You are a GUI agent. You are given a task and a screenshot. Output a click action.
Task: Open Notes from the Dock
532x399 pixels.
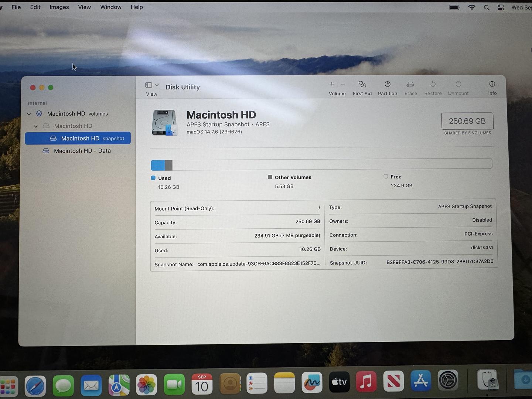(x=284, y=383)
